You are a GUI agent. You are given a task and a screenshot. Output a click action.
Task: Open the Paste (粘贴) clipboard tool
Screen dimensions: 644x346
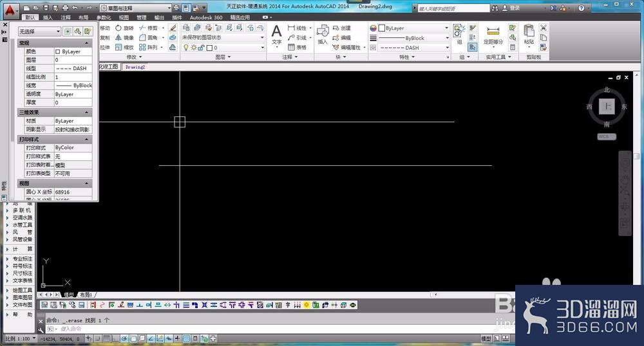click(529, 35)
